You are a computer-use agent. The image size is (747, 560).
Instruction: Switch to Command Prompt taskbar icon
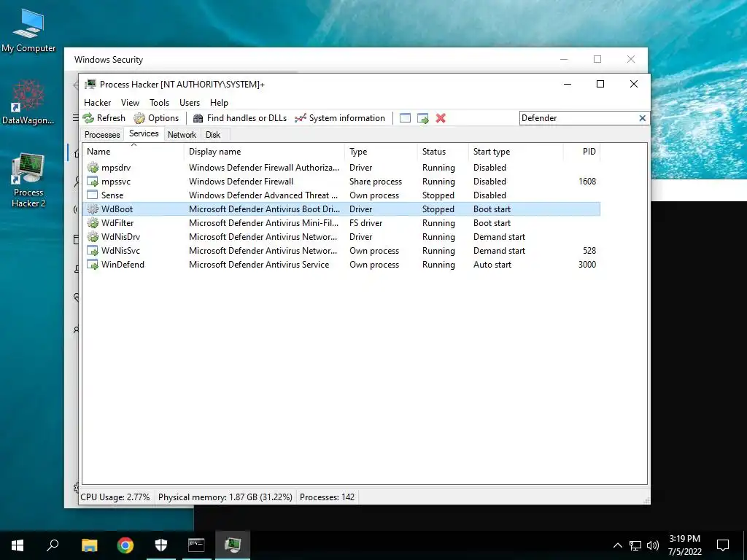pos(196,545)
